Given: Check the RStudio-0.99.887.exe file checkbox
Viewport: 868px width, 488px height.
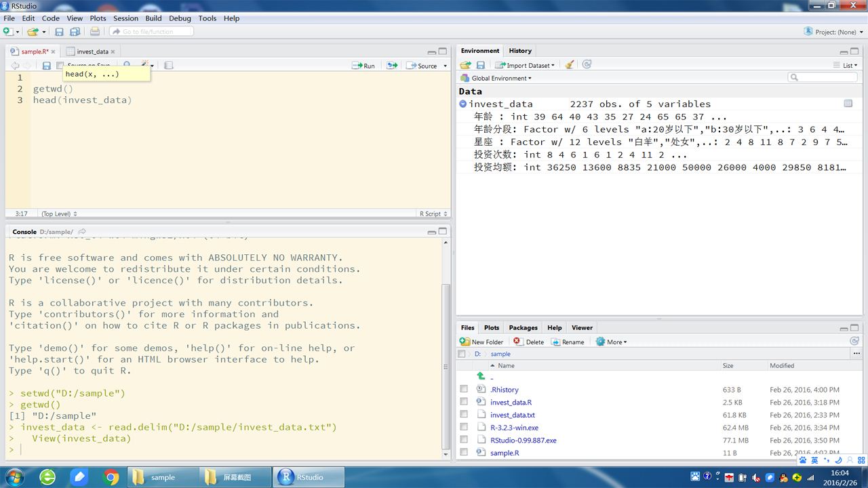Looking at the screenshot, I should [464, 439].
